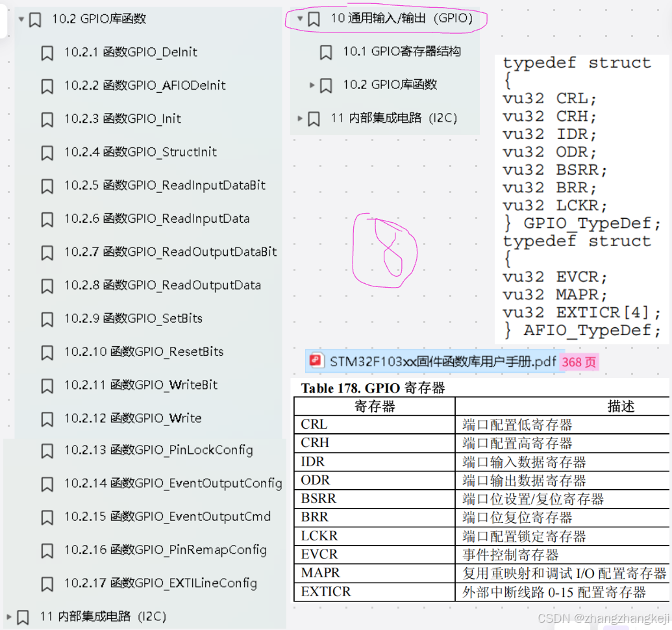
Task: Click the pink 368 页 page badge
Action: click(x=579, y=362)
